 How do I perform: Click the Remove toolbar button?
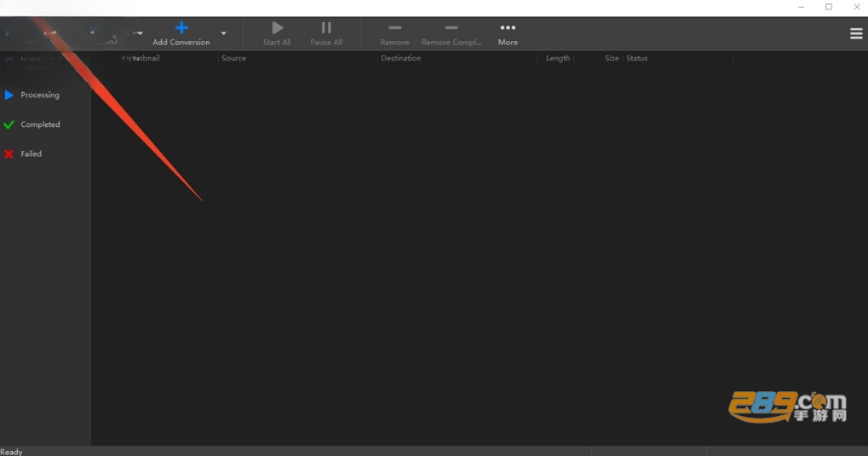click(394, 33)
